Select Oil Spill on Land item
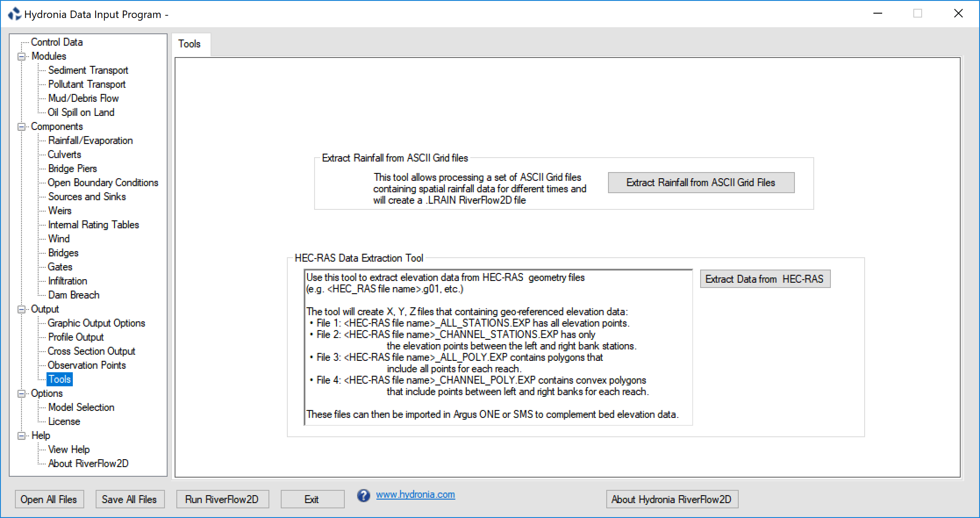Screen dimensions: 980x518 [81, 112]
